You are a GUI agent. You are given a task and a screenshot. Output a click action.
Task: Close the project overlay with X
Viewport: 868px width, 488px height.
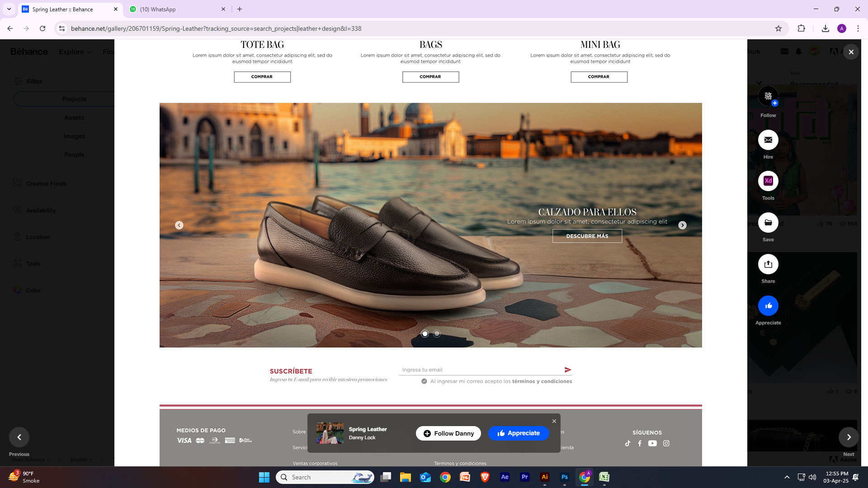[851, 52]
